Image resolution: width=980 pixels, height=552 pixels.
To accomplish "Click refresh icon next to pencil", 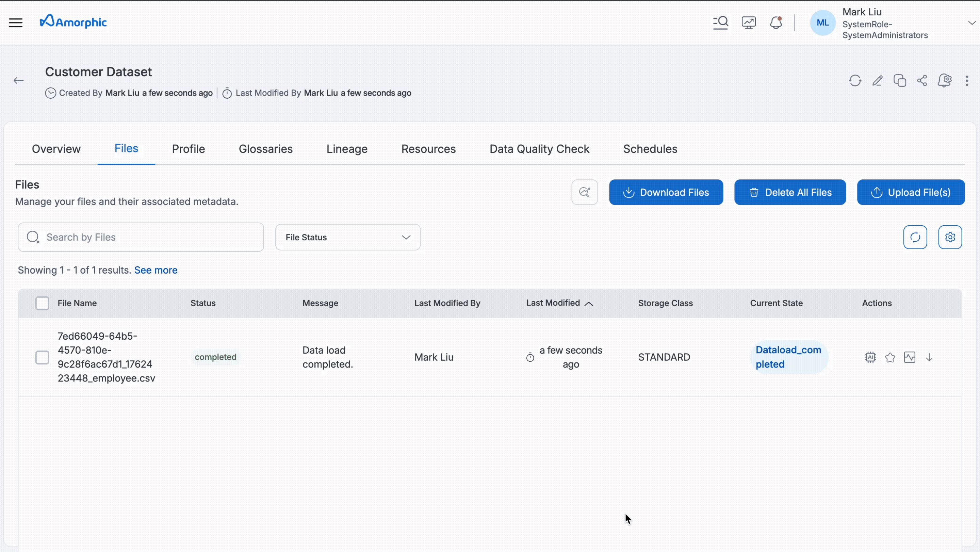I will click(x=855, y=81).
